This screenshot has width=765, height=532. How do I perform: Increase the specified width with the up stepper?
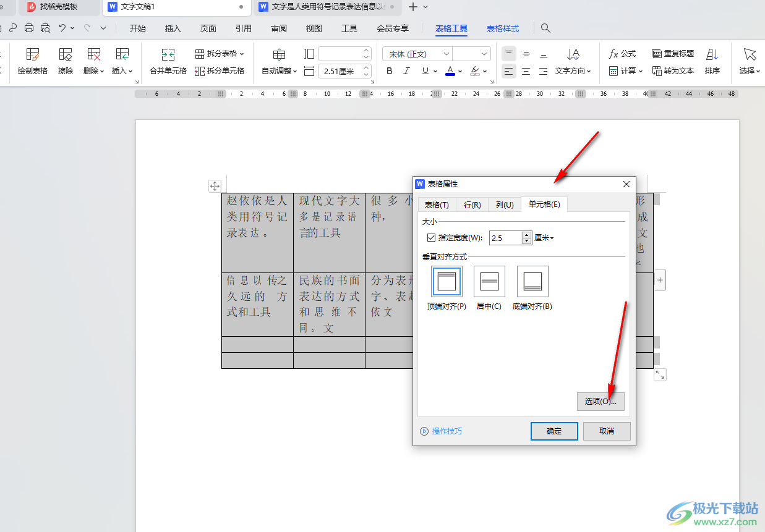pyautogui.click(x=527, y=234)
